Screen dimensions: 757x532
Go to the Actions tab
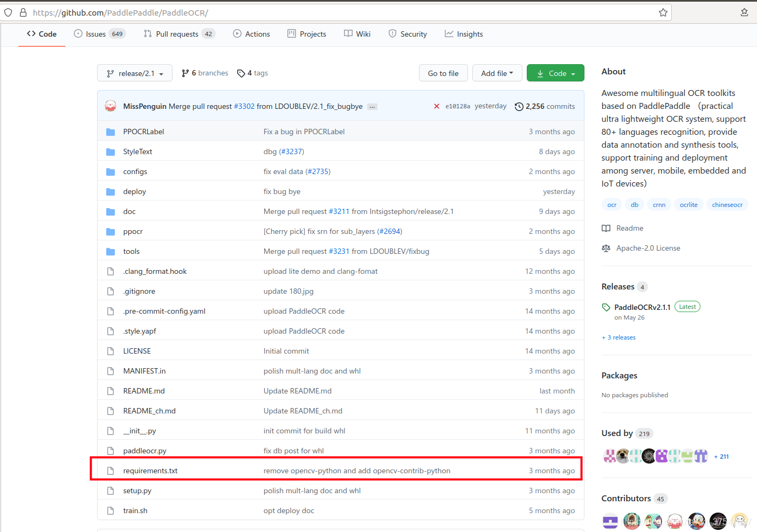[252, 34]
